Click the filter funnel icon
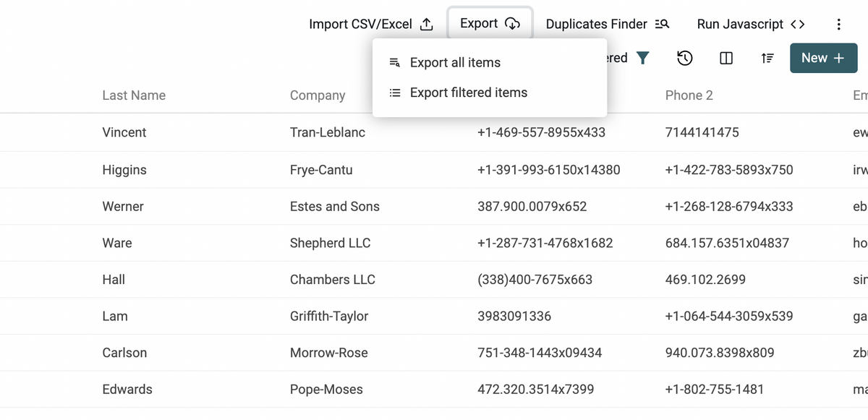This screenshot has width=868, height=420. coord(642,58)
